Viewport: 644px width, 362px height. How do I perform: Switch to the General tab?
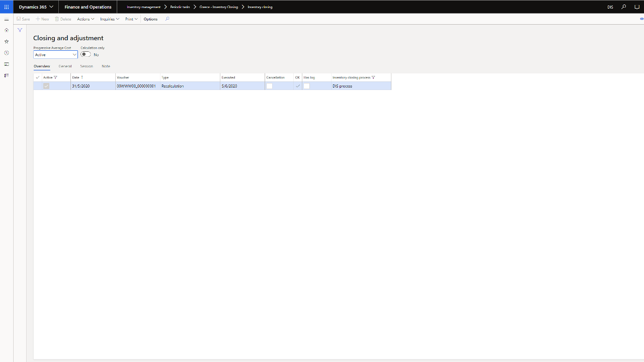65,66
